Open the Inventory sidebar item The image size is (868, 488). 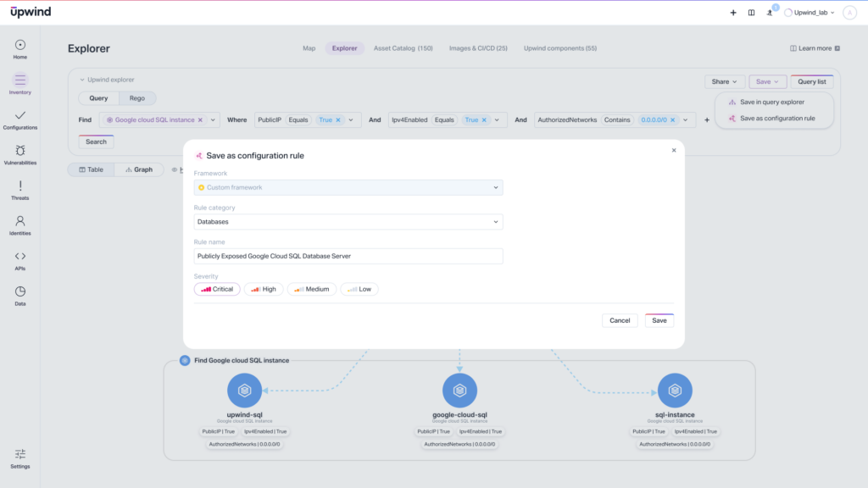click(20, 84)
